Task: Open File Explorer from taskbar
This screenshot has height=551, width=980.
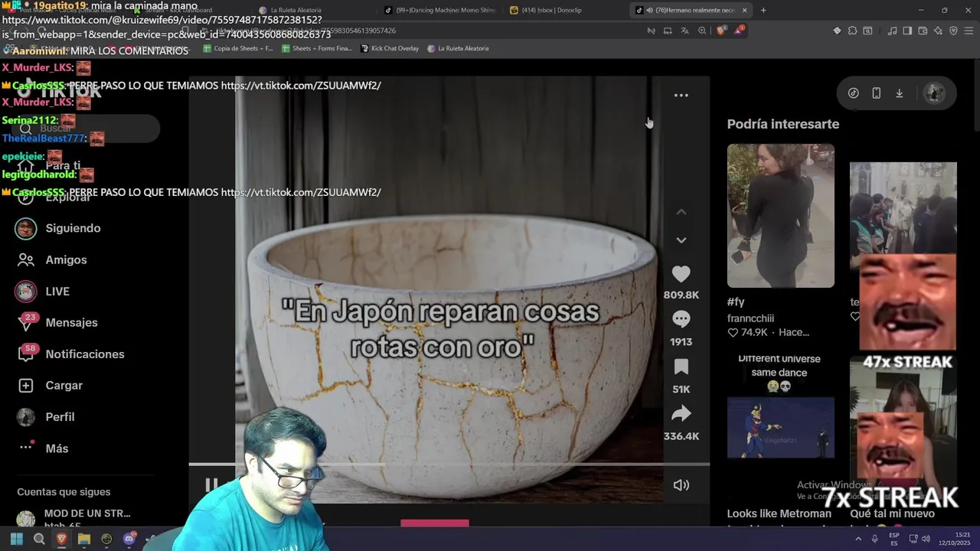Action: pyautogui.click(x=84, y=539)
